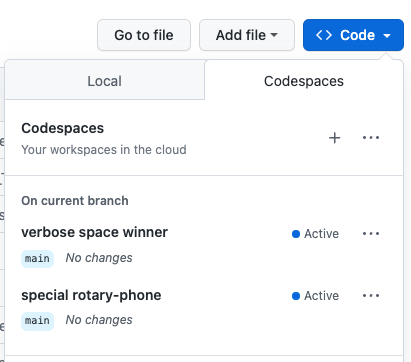
Task: Click the Go to file button
Action: click(x=144, y=35)
